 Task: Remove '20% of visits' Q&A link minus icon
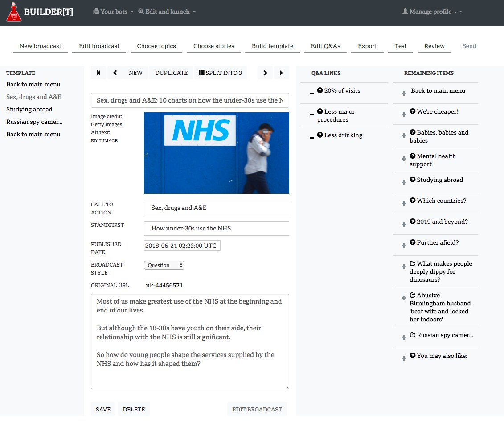point(311,93)
